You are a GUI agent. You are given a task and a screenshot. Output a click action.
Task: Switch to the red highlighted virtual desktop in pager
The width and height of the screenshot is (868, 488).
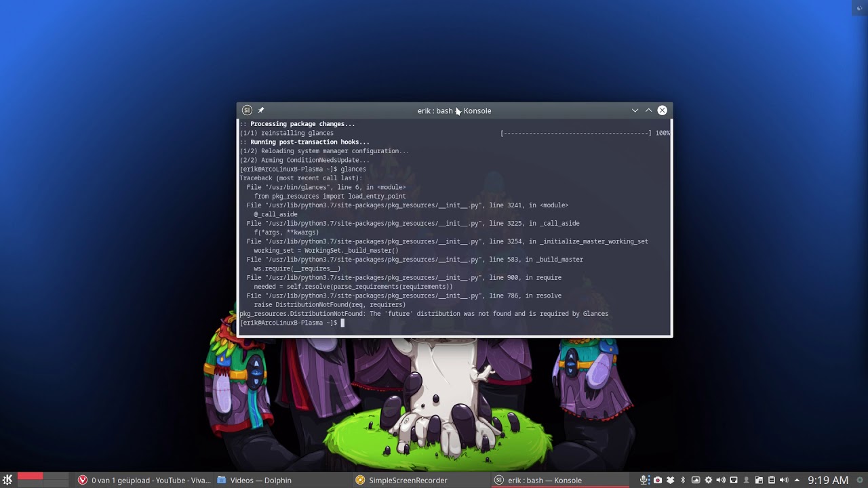[30, 476]
